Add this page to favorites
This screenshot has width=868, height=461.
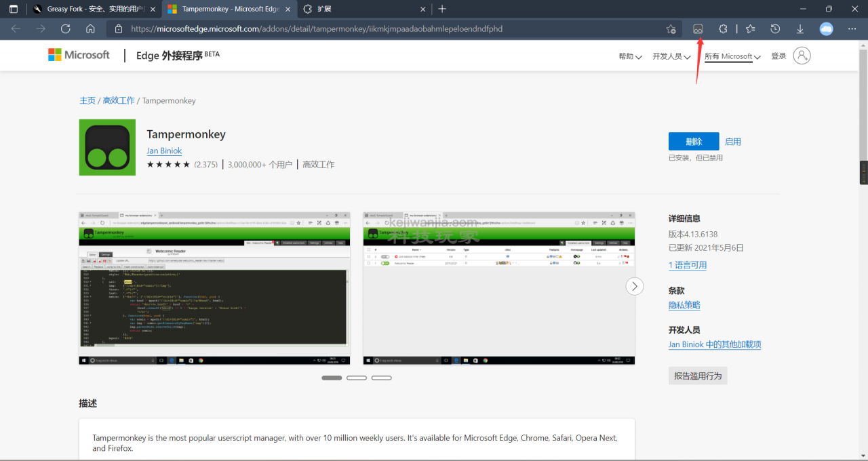coord(671,29)
